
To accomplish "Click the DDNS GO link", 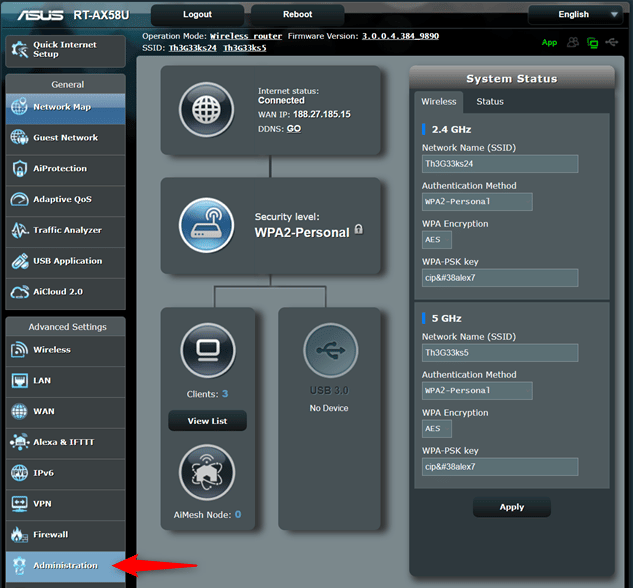I will point(294,129).
